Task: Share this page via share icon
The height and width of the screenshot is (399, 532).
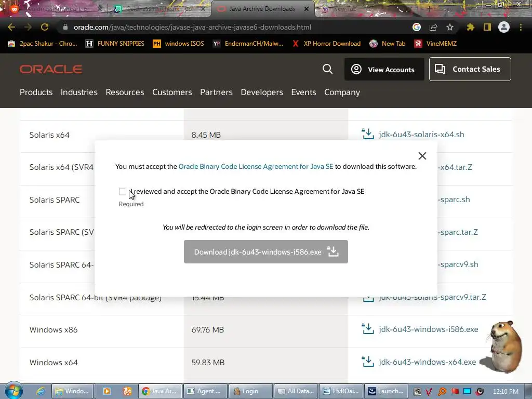Action: [x=433, y=27]
